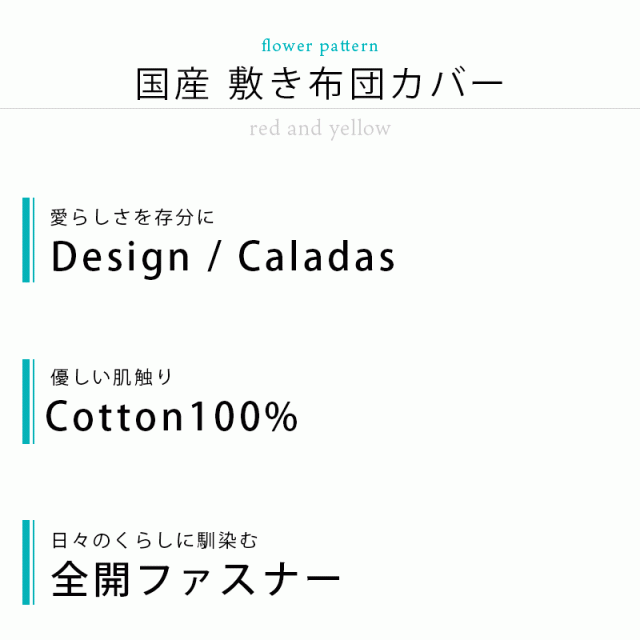Click the word "Caladas" in the heading
Viewport: 640px width, 640px height.
[317, 257]
